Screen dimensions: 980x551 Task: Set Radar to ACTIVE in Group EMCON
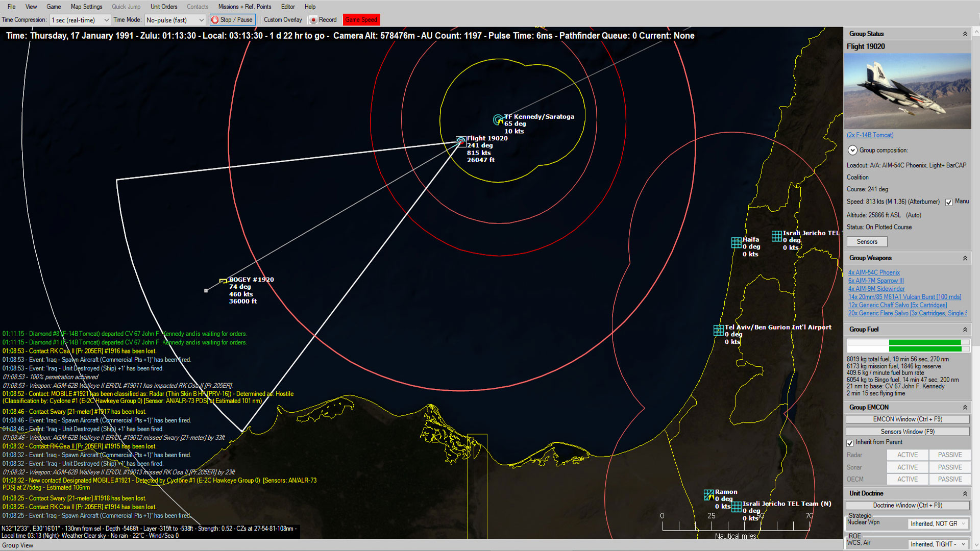[907, 455]
